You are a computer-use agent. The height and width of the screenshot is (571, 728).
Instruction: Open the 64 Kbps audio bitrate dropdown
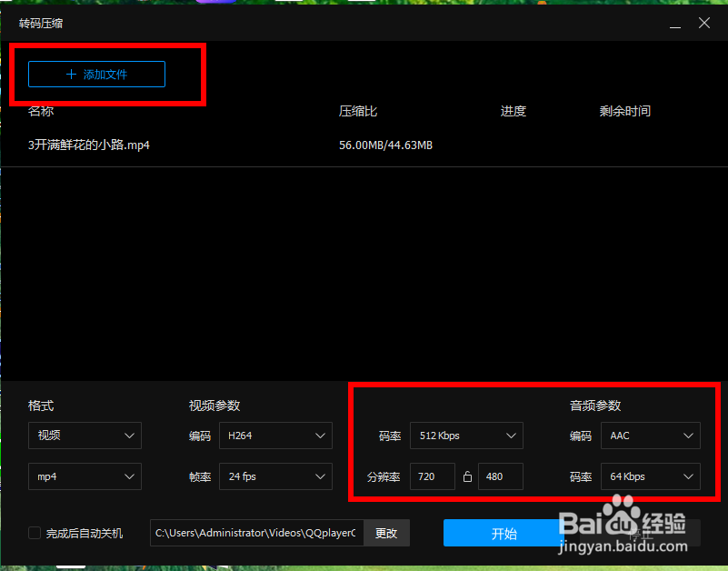pos(651,476)
